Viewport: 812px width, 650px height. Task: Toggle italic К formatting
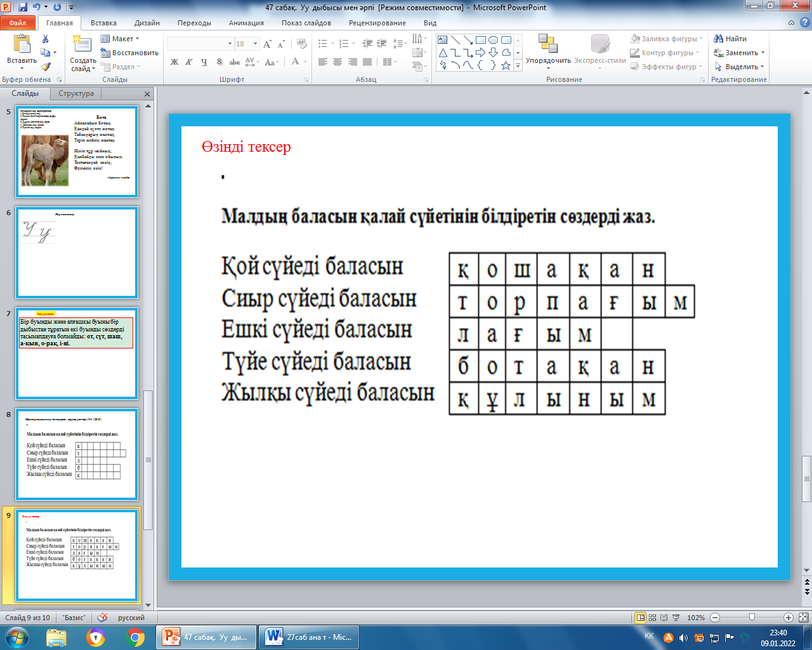pyautogui.click(x=189, y=62)
